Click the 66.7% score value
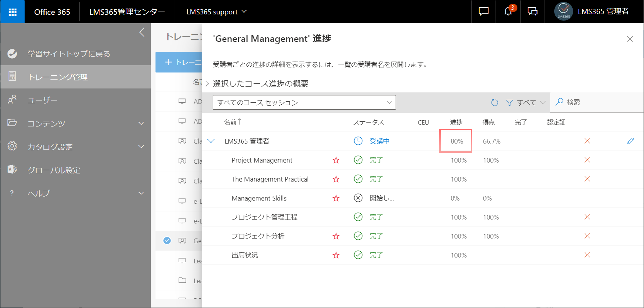Screen dimensions: 644x308 coord(491,141)
